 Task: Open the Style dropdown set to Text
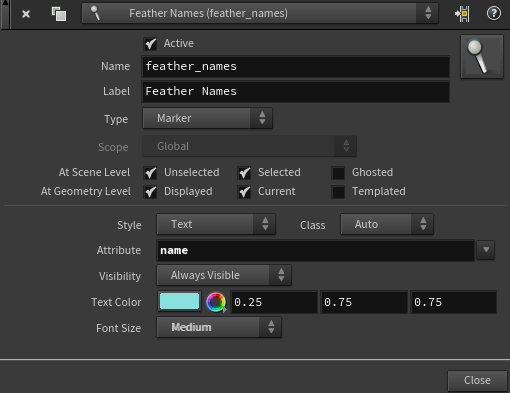coord(216,224)
